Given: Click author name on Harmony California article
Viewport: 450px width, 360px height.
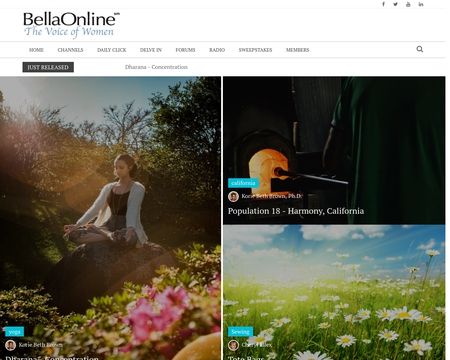Looking at the screenshot, I should tap(272, 196).
